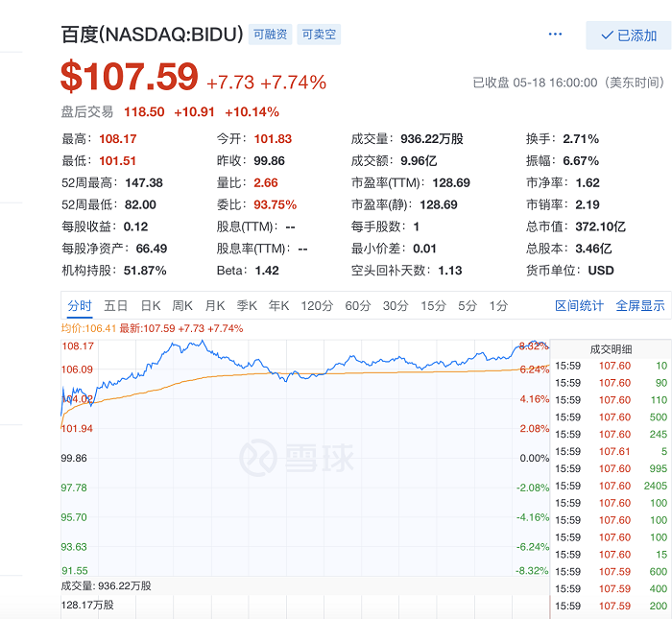
Task: Click the 已添加 watchlist button
Action: (x=628, y=36)
